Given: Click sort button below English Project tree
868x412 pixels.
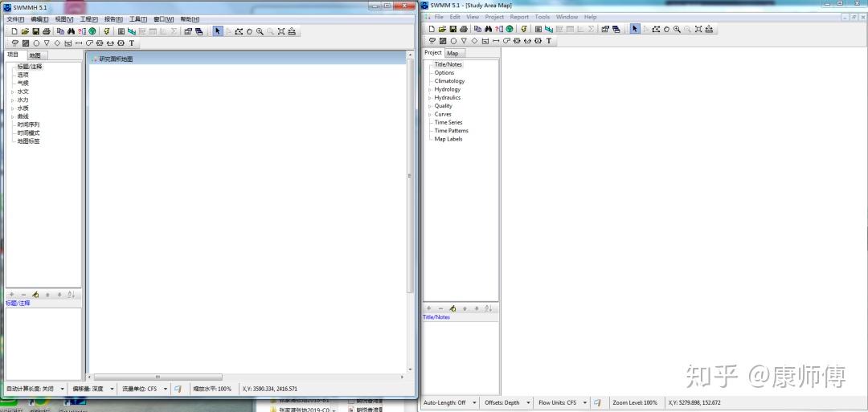Looking at the screenshot, I should tap(488, 308).
